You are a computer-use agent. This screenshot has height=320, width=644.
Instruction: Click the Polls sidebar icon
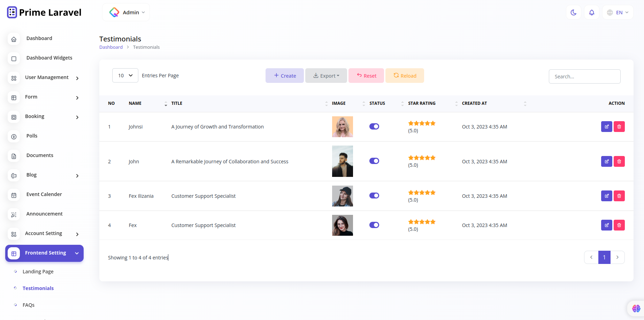(x=14, y=137)
